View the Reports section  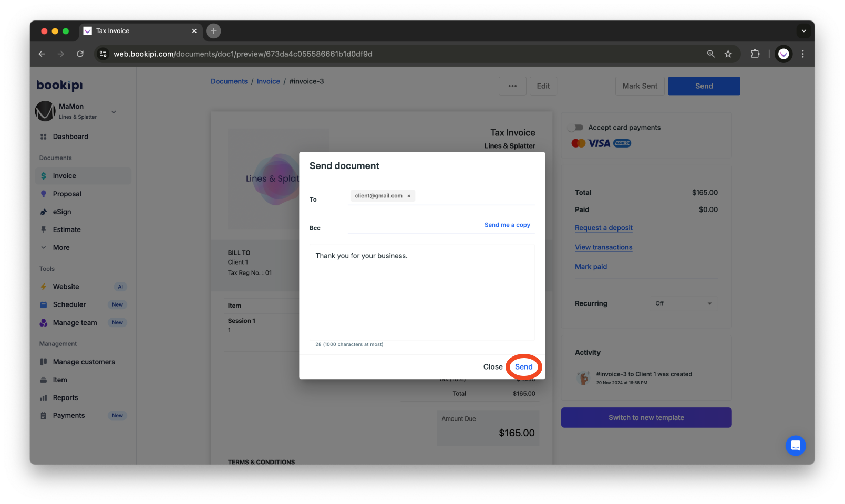(x=65, y=397)
